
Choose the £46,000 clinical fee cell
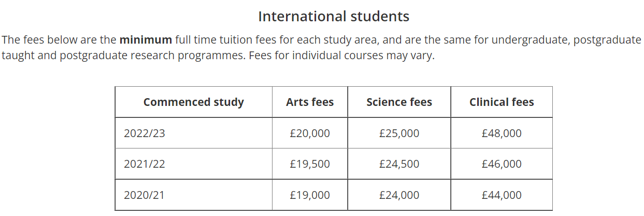click(502, 164)
